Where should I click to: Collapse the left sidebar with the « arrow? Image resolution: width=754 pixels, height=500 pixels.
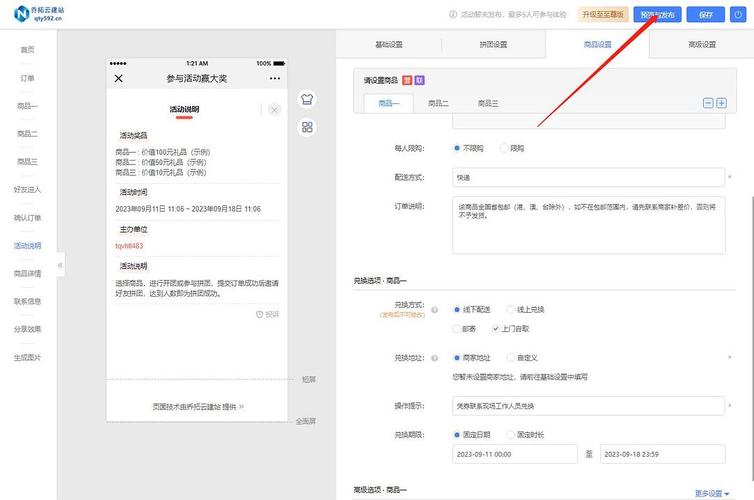tap(60, 265)
